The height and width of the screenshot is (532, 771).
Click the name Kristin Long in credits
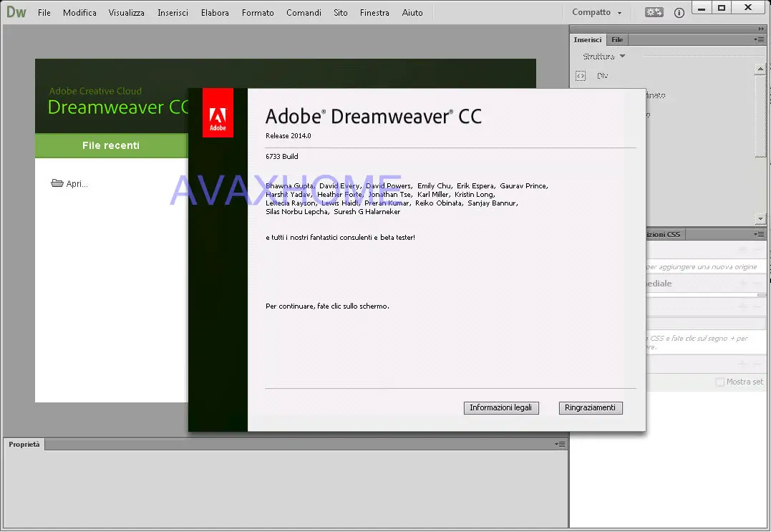(474, 195)
